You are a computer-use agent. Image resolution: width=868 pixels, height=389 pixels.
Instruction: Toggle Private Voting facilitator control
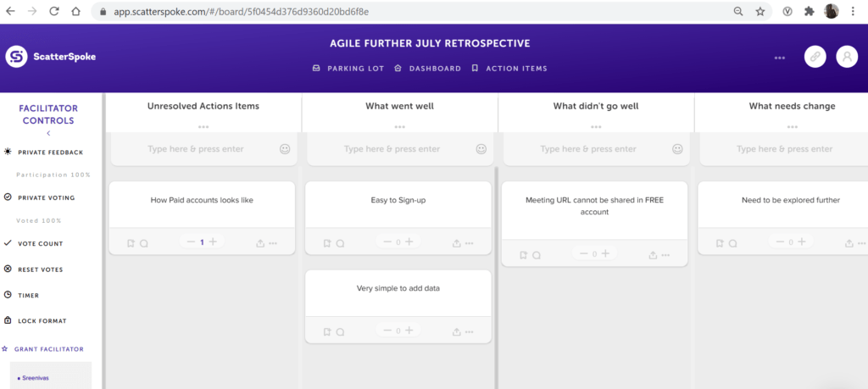point(46,197)
